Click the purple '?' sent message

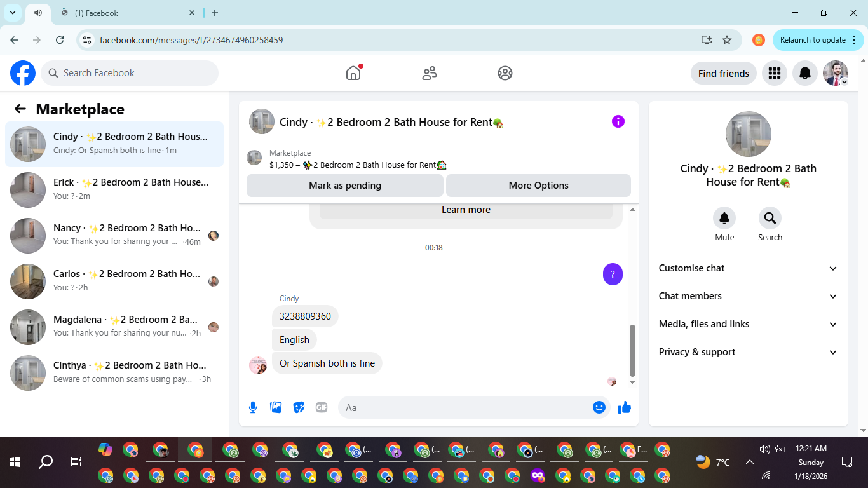coord(613,274)
